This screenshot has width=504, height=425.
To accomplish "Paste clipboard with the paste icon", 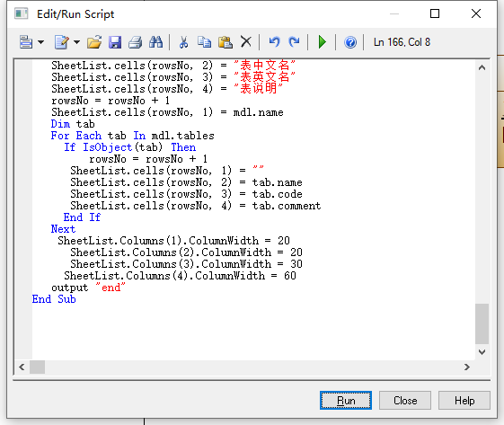I will pos(225,42).
